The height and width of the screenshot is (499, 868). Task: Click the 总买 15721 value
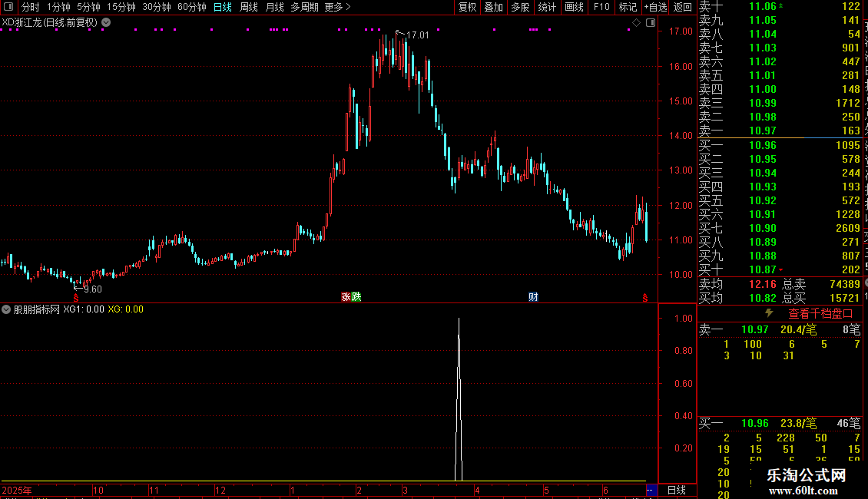(845, 298)
